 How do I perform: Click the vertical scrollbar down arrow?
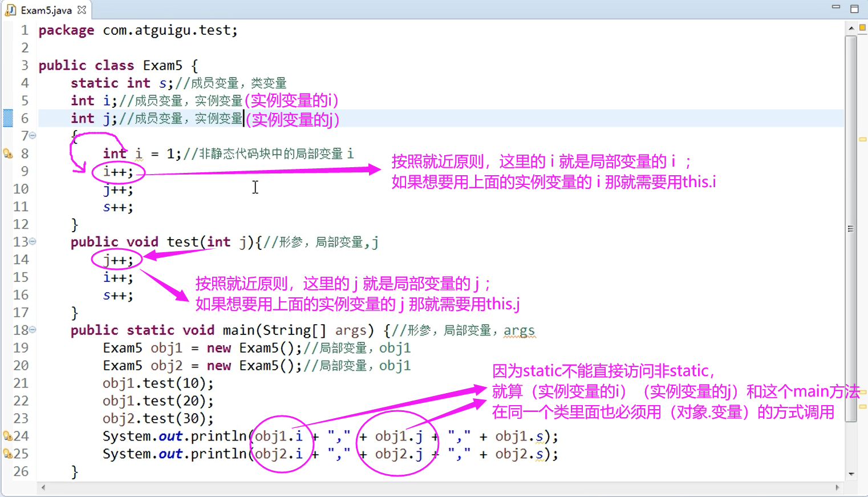(851, 474)
